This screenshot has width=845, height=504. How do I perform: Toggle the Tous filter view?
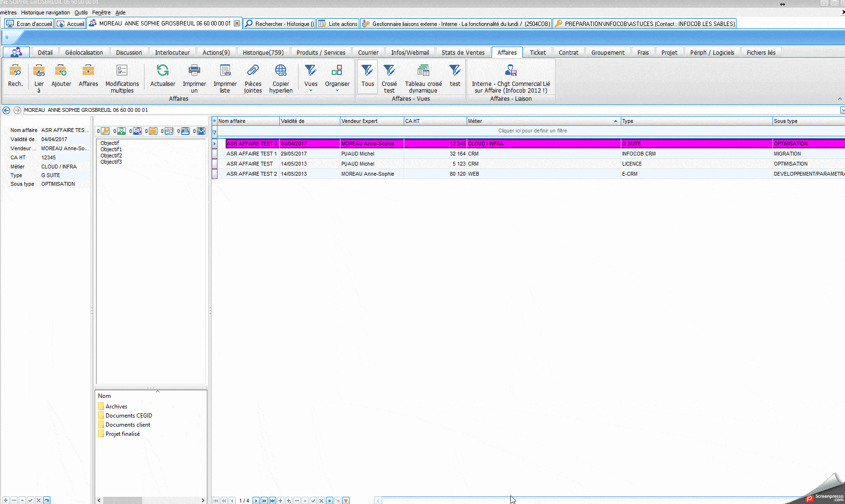[x=367, y=71]
